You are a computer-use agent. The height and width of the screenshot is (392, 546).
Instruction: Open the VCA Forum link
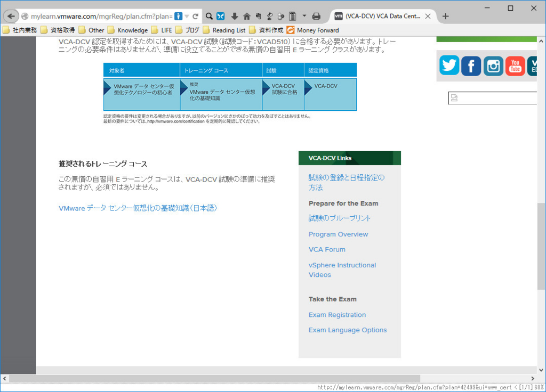(x=327, y=249)
